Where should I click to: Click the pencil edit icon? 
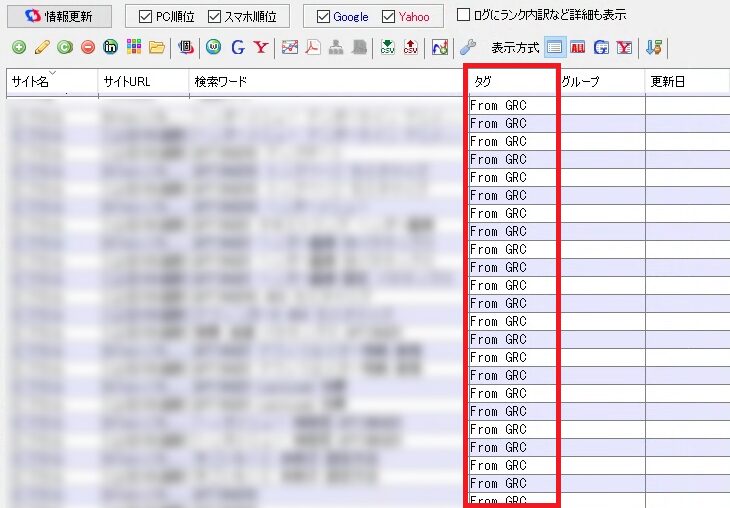tap(42, 47)
